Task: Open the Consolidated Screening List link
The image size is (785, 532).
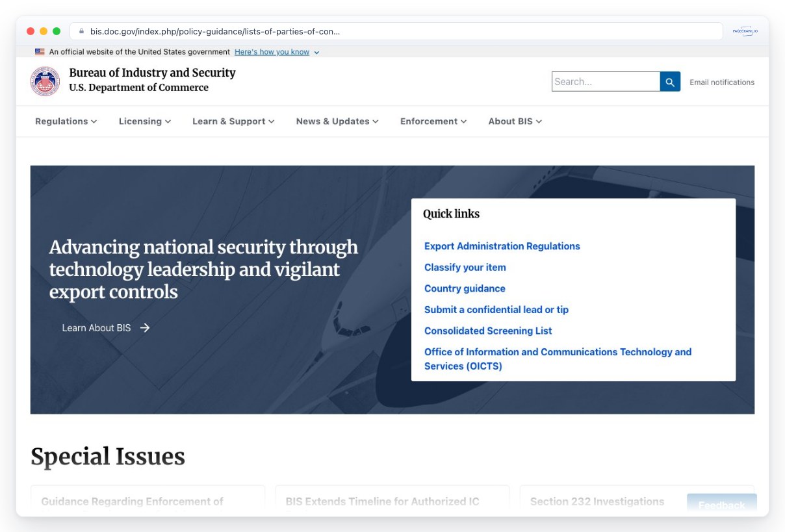Action: 488,331
